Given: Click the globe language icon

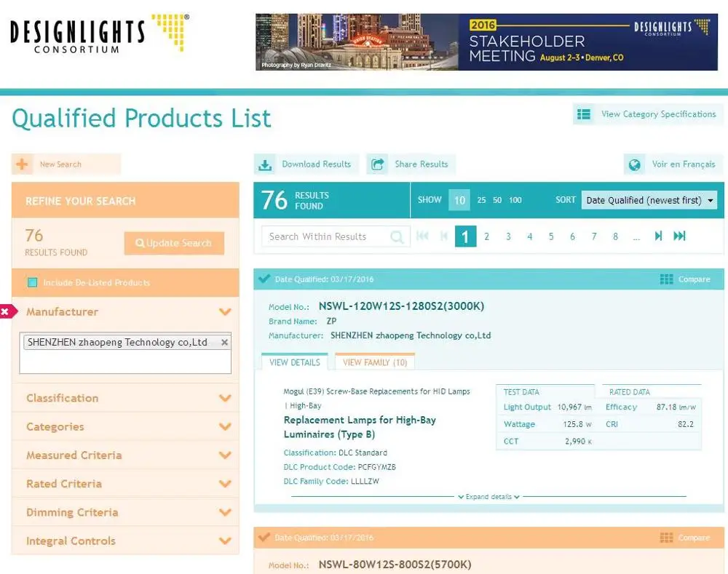Looking at the screenshot, I should click(634, 164).
